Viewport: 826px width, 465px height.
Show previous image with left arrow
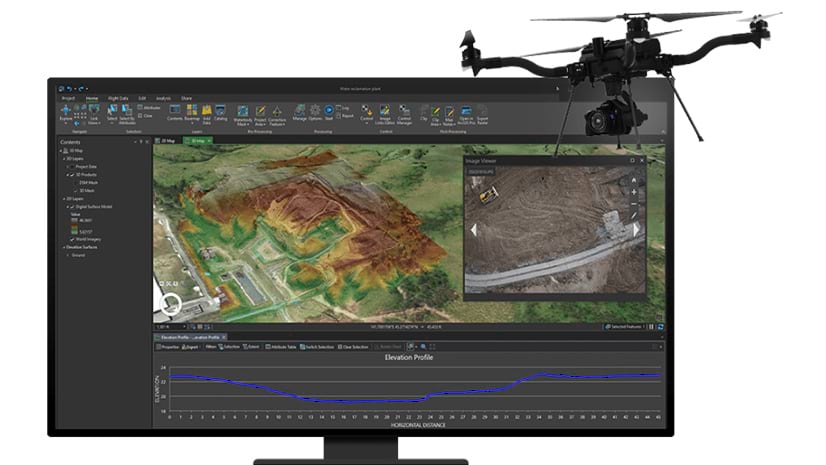[x=474, y=229]
